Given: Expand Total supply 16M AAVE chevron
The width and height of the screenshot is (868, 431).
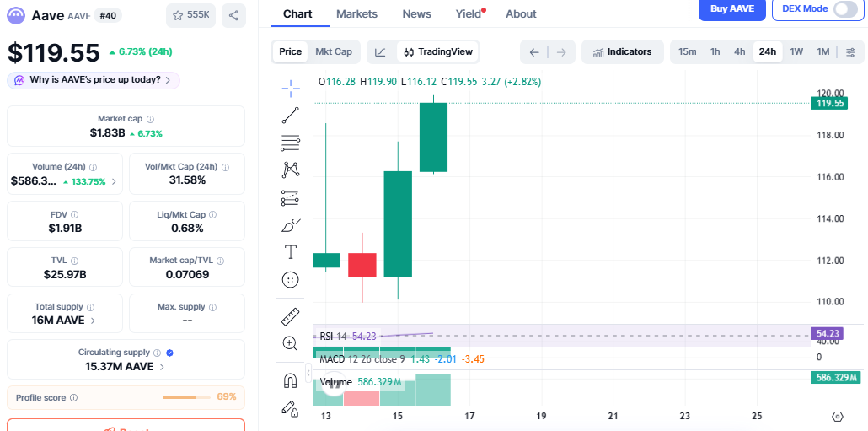Looking at the screenshot, I should 93,321.
